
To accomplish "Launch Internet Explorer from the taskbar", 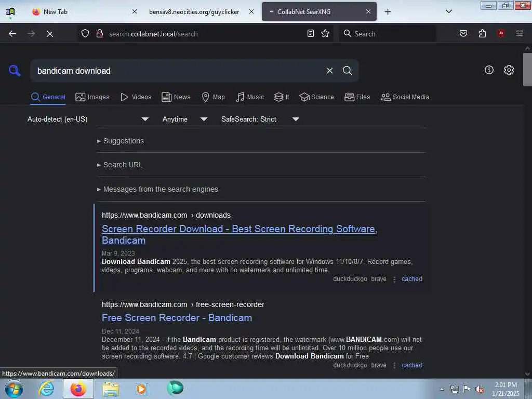I will pos(46,389).
